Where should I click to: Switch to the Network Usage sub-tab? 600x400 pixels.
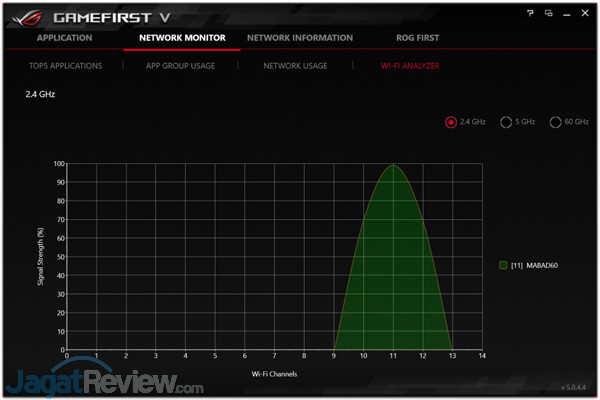(x=295, y=66)
